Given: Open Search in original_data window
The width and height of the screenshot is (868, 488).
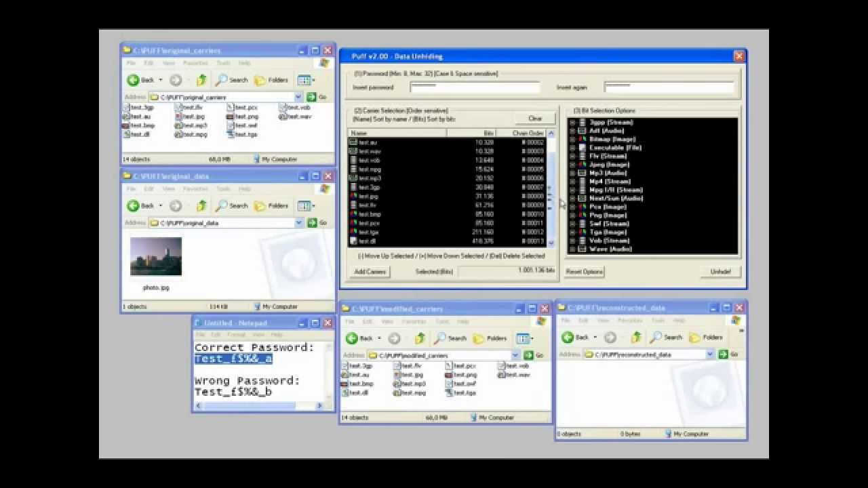Looking at the screenshot, I should point(232,205).
